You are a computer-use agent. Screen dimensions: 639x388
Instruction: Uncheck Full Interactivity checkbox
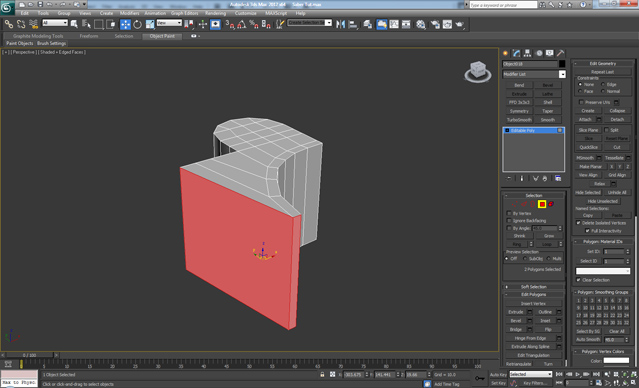(x=587, y=231)
